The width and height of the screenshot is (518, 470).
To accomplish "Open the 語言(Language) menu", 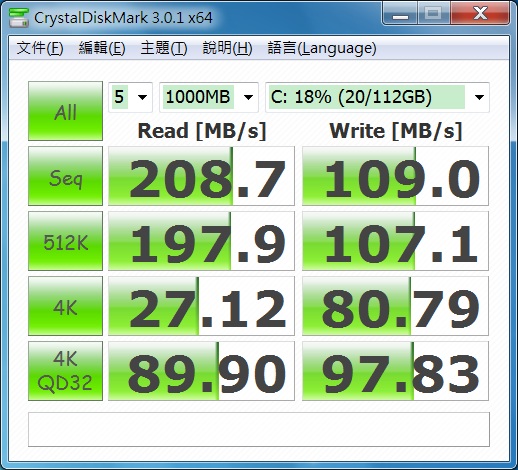I will point(322,48).
